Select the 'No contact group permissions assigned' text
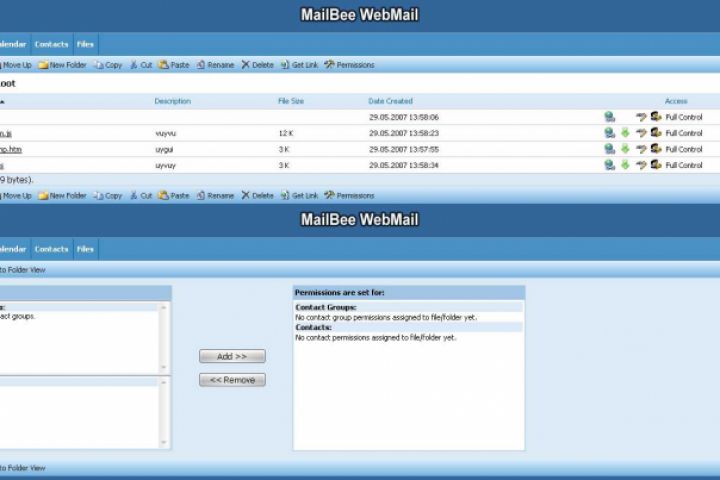 point(386,317)
